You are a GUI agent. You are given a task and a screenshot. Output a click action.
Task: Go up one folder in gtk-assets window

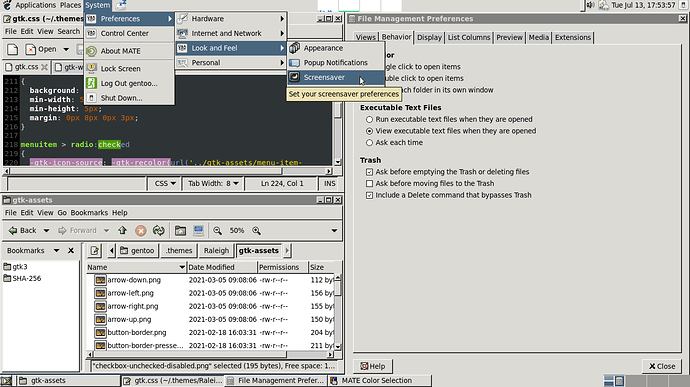coord(122,230)
